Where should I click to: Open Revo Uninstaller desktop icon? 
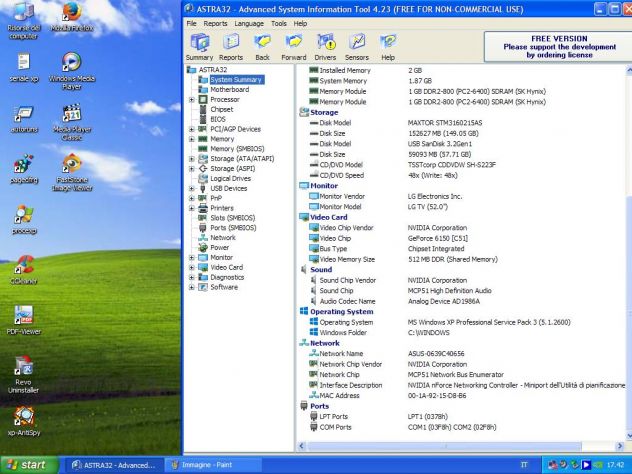23,375
